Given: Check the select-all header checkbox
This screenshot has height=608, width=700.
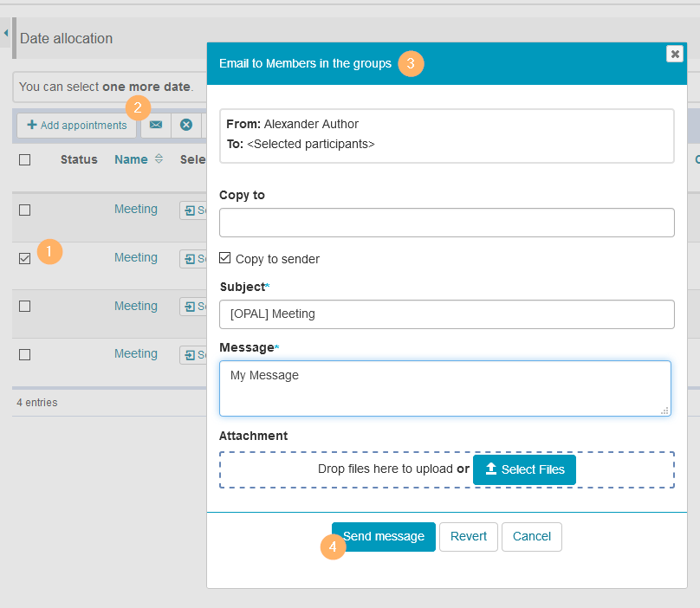Looking at the screenshot, I should (25, 159).
